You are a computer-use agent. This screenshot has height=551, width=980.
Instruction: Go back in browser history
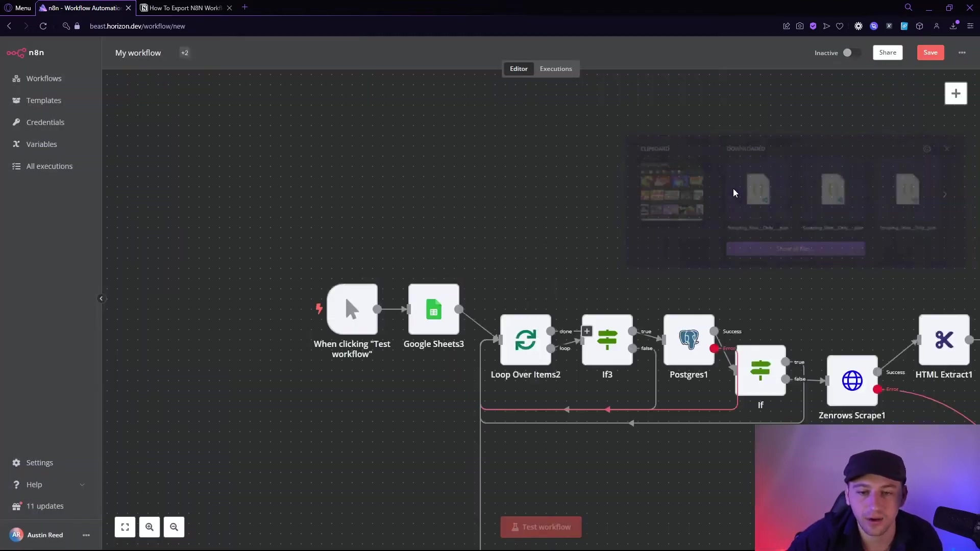pyautogui.click(x=9, y=26)
